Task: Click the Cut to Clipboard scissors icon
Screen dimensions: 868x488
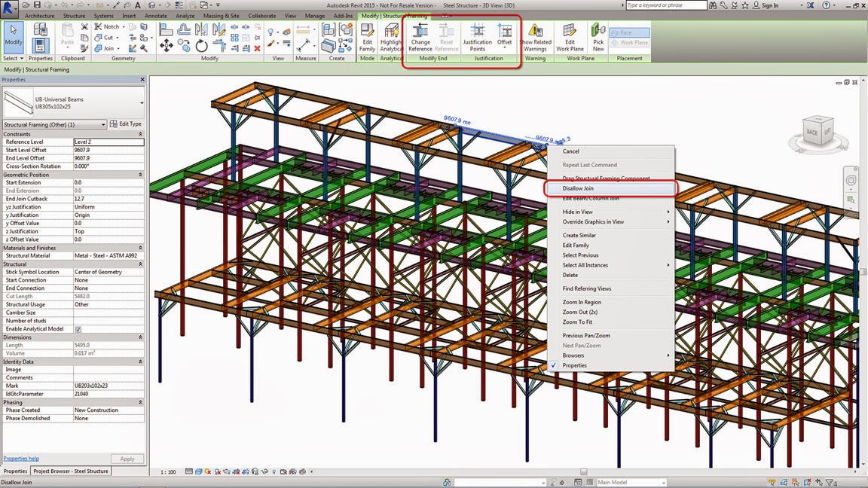Action: pos(84,26)
